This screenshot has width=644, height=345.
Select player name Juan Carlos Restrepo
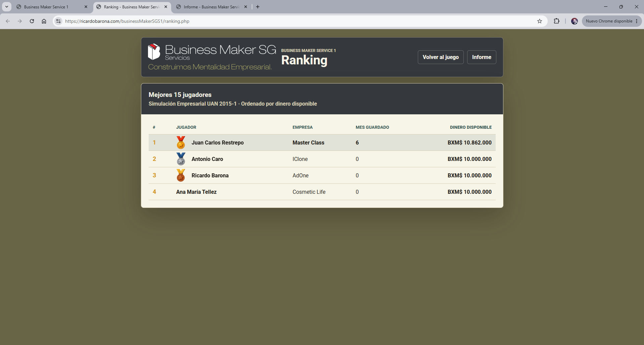(217, 142)
